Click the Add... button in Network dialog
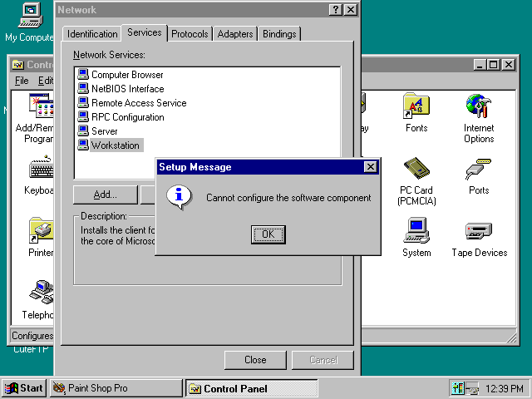Screen dimensions: 532x399 point(106,195)
